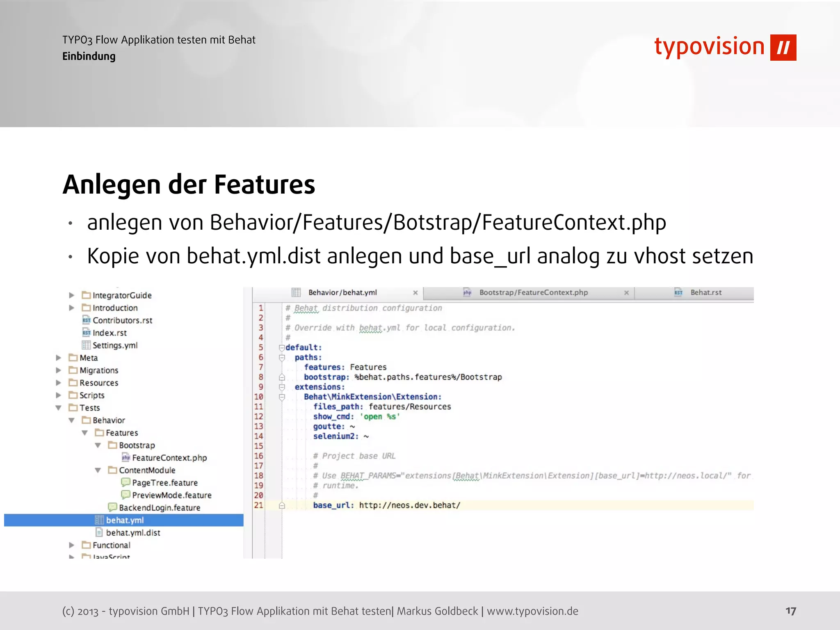Fold the Behat\MinkExtension\Extension block at line 10
840x630 pixels.
[282, 397]
